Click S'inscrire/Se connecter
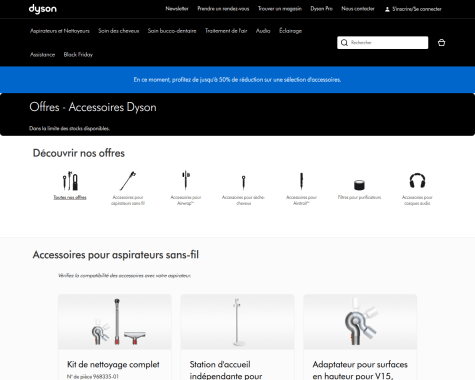The image size is (475, 380). pos(417,9)
